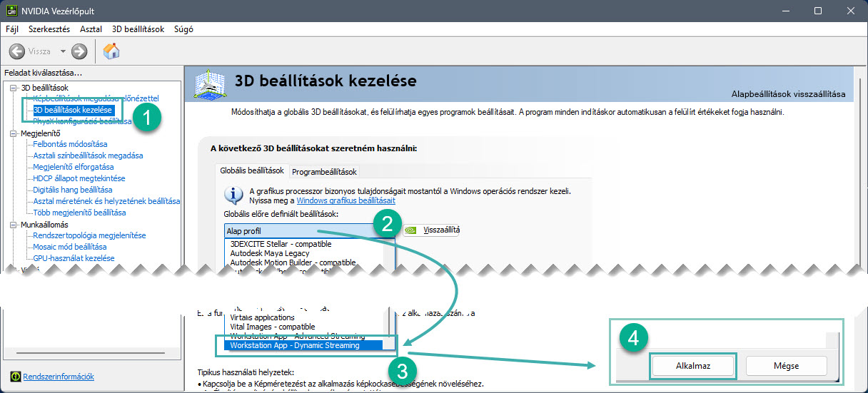Click the Forward arrow icon

point(79,51)
